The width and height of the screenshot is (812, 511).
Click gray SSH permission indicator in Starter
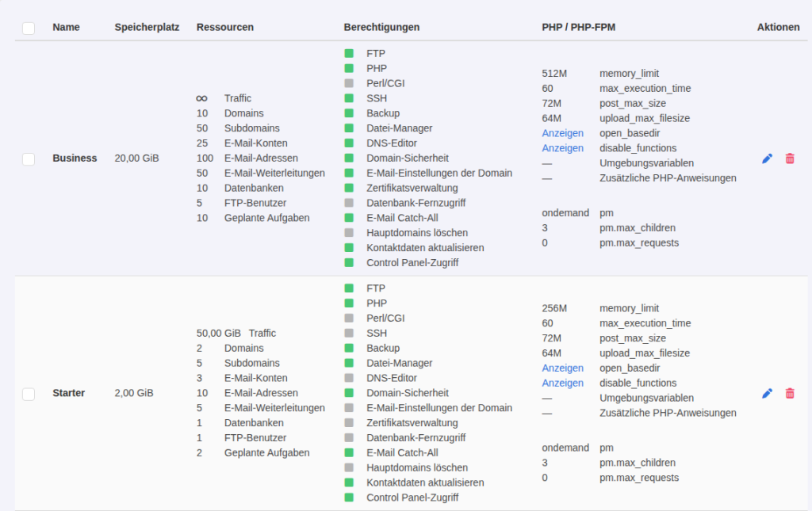(x=349, y=333)
